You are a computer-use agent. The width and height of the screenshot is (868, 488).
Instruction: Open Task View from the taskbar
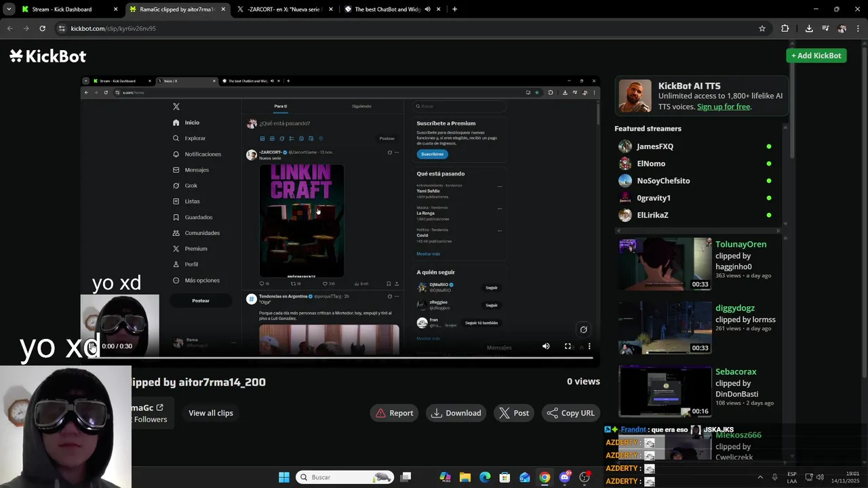tap(406, 477)
